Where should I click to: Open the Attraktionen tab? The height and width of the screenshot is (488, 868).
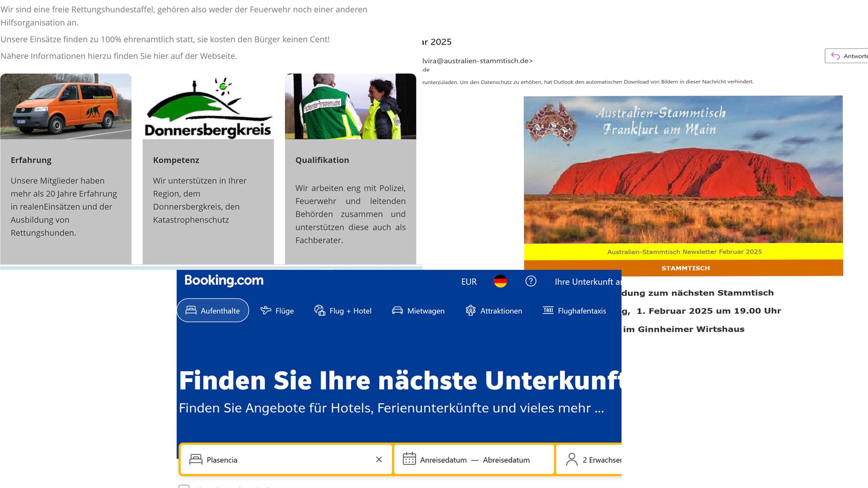(x=494, y=310)
